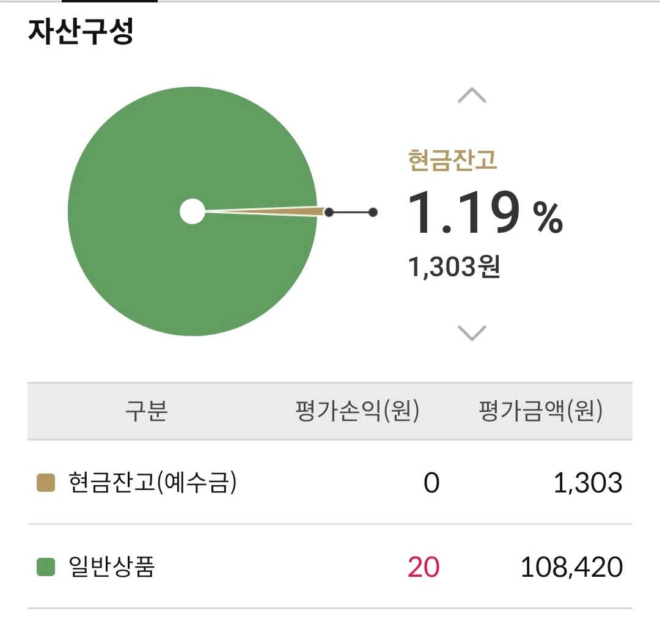The width and height of the screenshot is (660, 644).
Task: Click the large 1.19 % figure
Action: tap(485, 212)
